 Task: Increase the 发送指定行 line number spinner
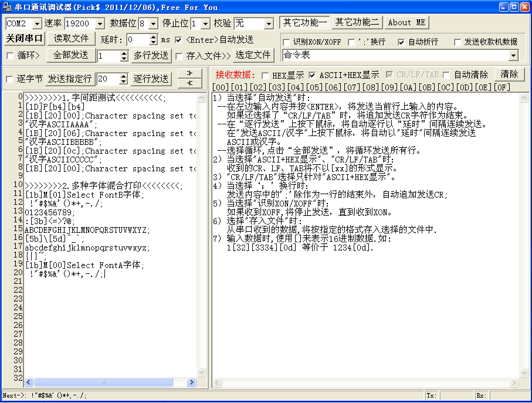pyautogui.click(x=124, y=77)
